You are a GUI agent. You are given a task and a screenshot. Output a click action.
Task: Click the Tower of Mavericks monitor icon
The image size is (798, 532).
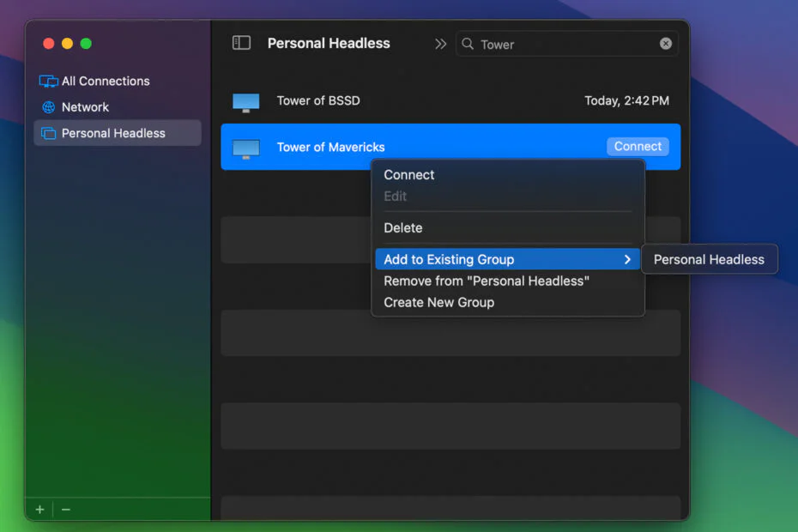tap(245, 148)
